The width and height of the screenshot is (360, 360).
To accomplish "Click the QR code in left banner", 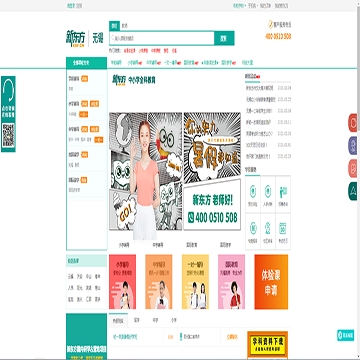I will point(8,136).
